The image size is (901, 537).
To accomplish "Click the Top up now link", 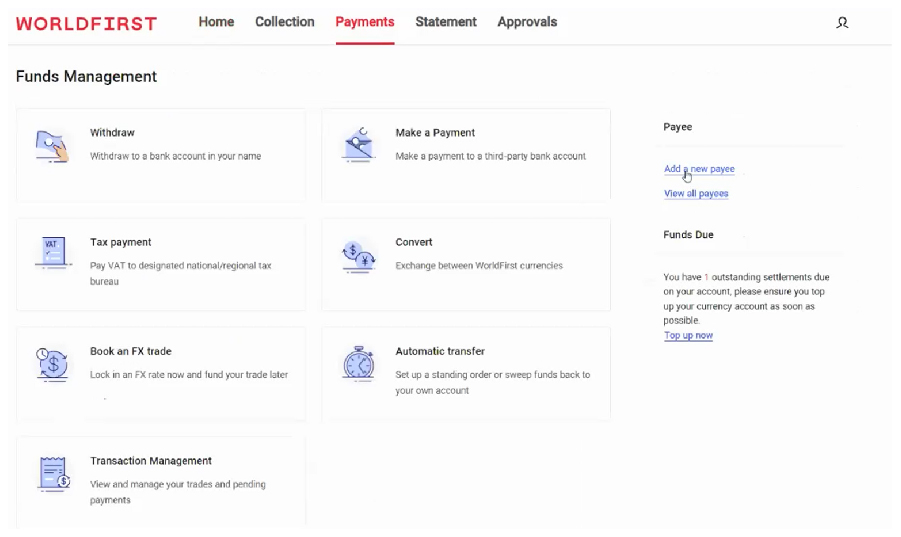I will pyautogui.click(x=688, y=336).
